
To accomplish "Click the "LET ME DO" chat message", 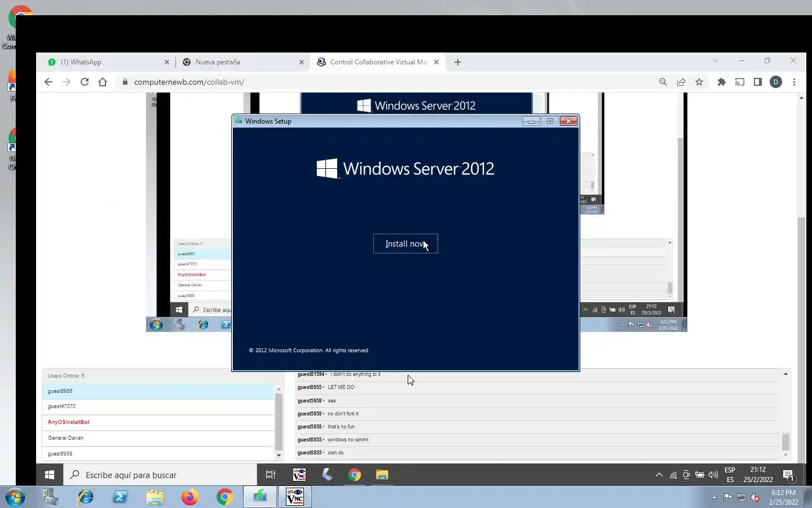I will [341, 387].
